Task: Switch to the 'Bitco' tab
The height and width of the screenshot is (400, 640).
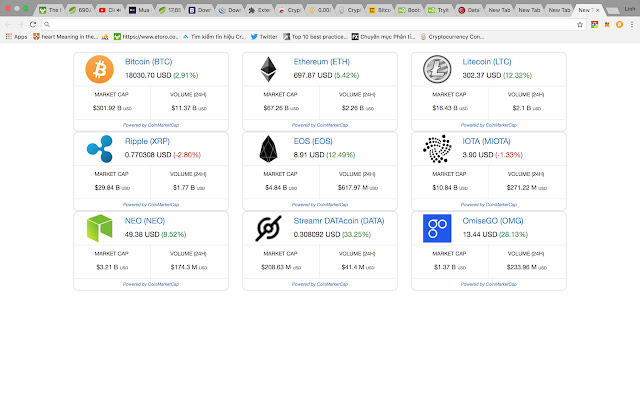Action: (380, 10)
